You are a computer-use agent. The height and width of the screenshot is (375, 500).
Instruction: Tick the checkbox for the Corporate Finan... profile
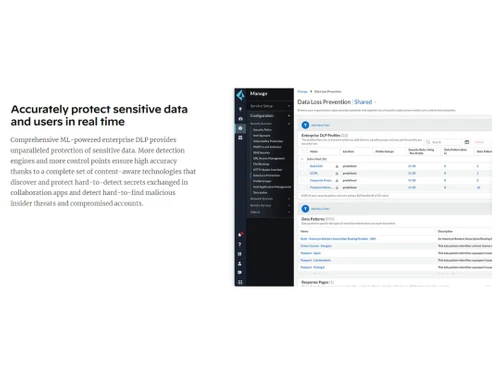[303, 180]
